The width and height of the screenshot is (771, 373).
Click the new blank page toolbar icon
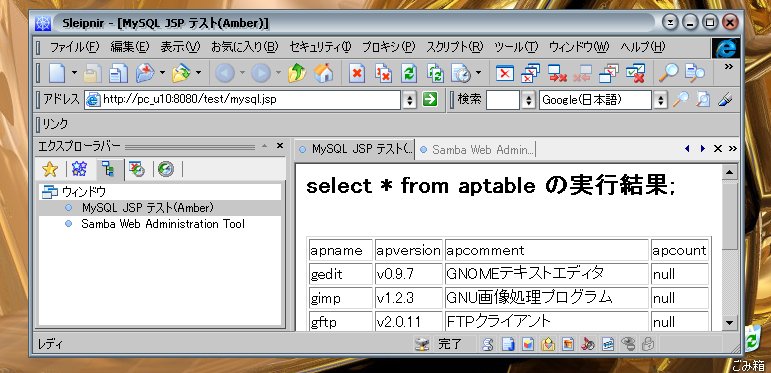(x=57, y=74)
